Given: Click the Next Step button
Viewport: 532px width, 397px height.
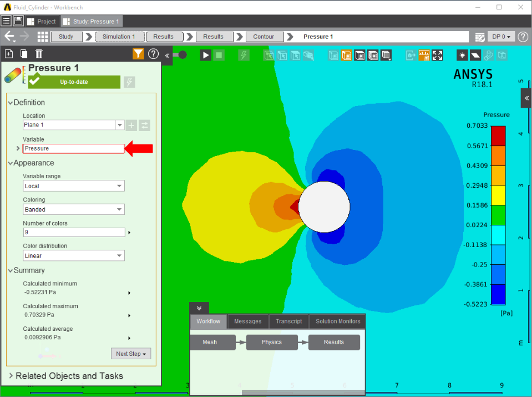Looking at the screenshot, I should point(131,354).
